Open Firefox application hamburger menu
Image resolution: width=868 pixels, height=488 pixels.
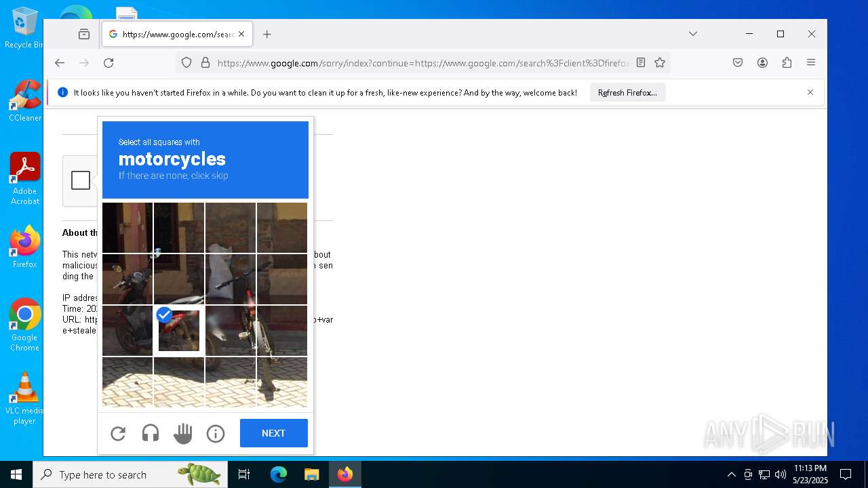[x=811, y=63]
